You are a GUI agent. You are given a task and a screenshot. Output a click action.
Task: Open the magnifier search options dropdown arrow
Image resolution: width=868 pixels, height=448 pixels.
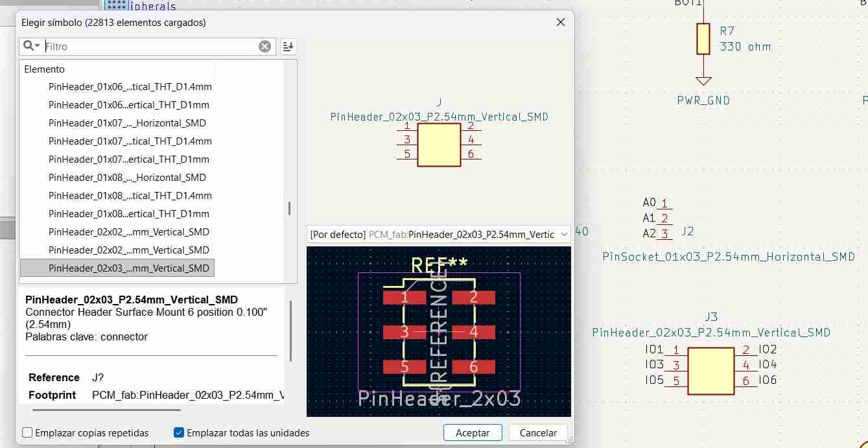[36, 46]
